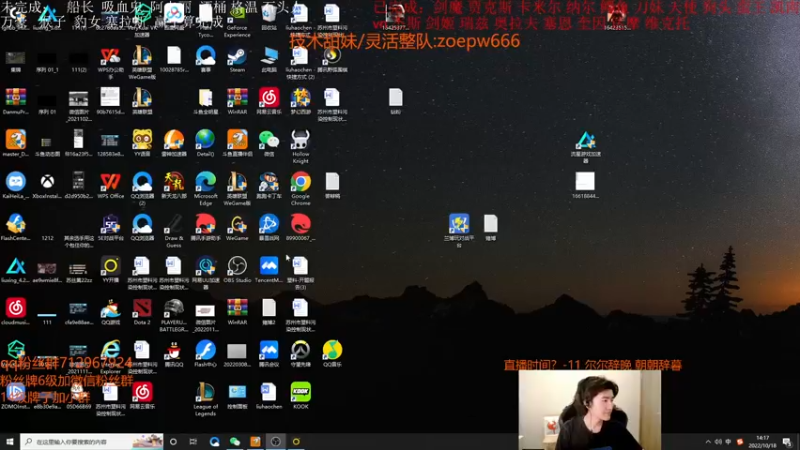Launch the 5E对战平台 shortcut
Screen dimensions: 800x450
(x=111, y=228)
